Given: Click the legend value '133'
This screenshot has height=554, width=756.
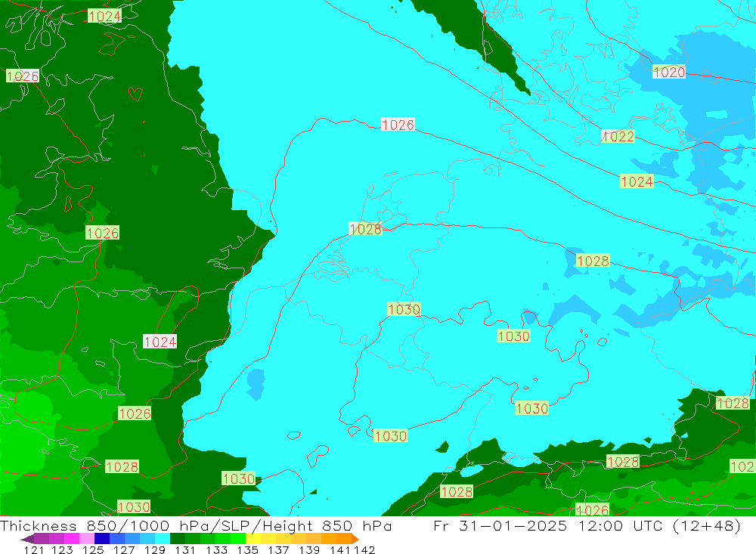Looking at the screenshot, I should point(216,549).
